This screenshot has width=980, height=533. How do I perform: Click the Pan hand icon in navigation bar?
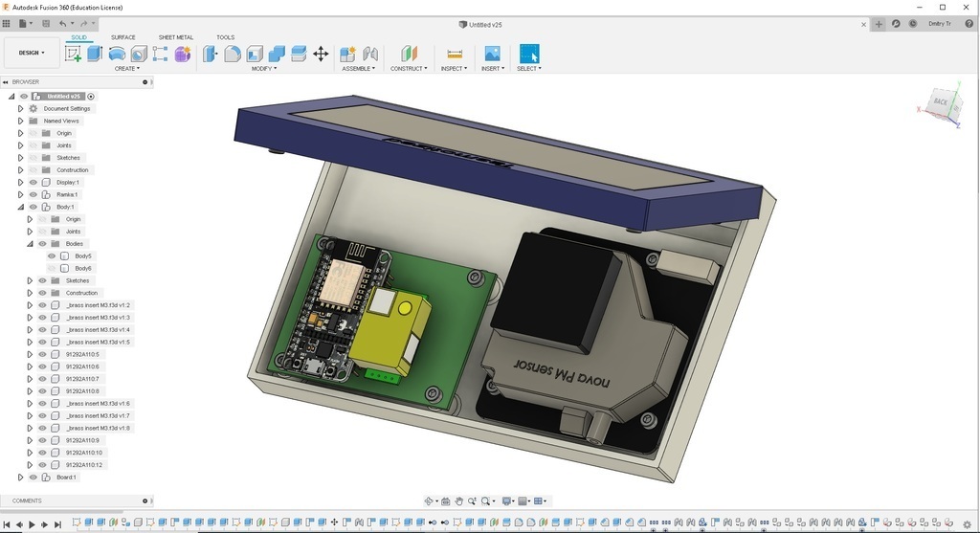click(x=459, y=501)
